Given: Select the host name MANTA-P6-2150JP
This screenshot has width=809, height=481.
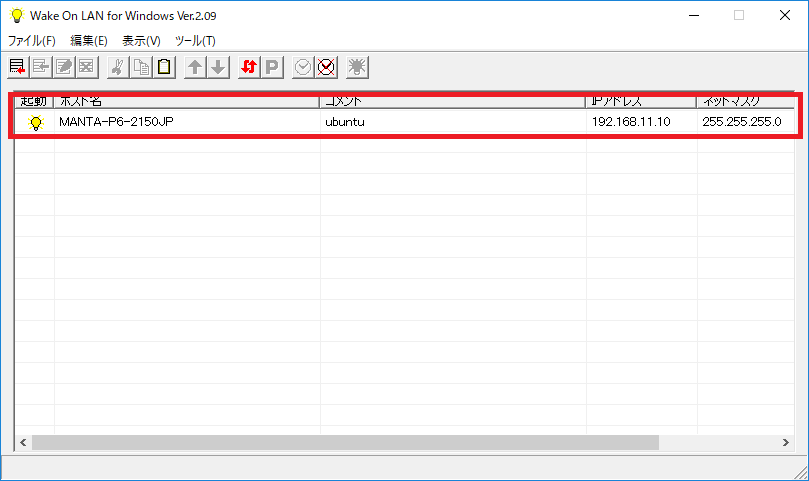Looking at the screenshot, I should [116, 122].
